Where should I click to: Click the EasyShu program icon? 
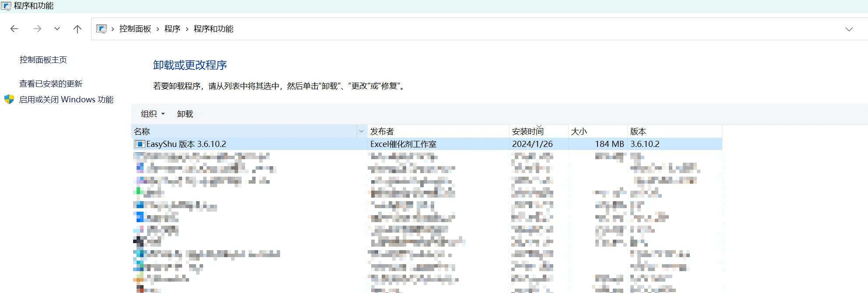140,144
